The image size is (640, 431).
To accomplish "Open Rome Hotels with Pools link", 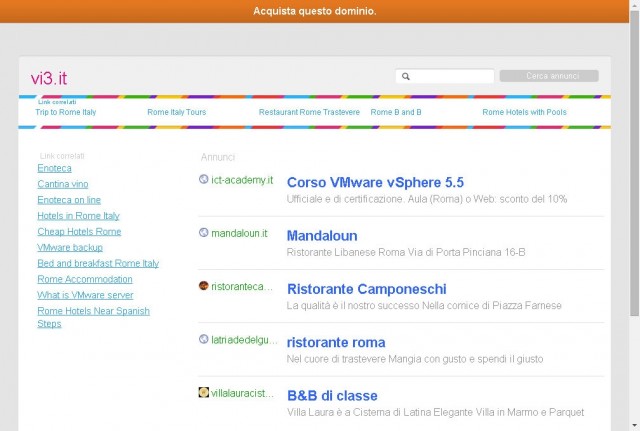I will click(x=524, y=112).
